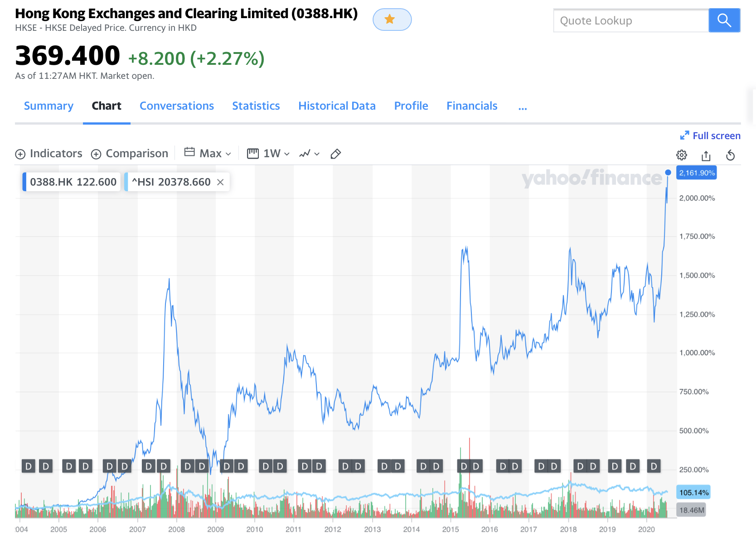
Task: Add a Comparison symbol
Action: pyautogui.click(x=130, y=154)
